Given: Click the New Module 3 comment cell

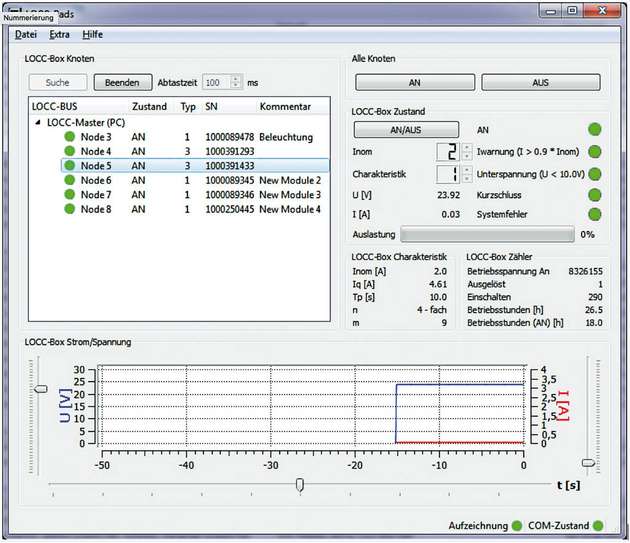Looking at the screenshot, I should (290, 195).
